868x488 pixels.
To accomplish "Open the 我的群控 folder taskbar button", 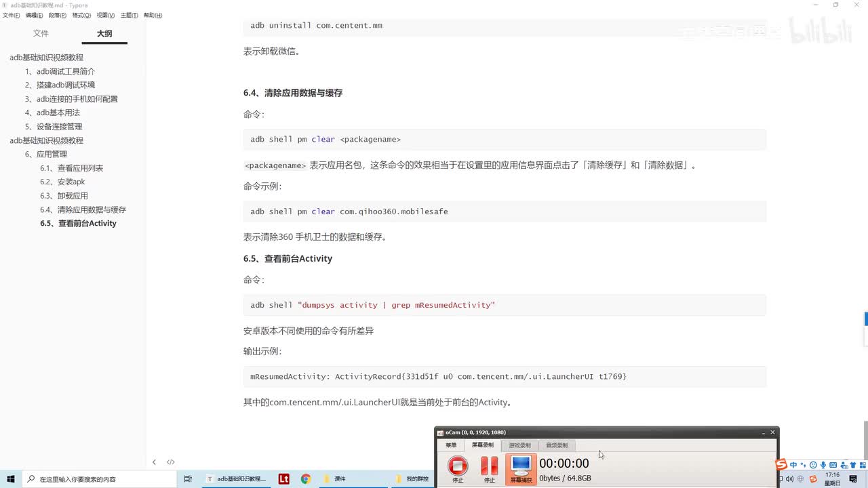I will pyautogui.click(x=413, y=479).
